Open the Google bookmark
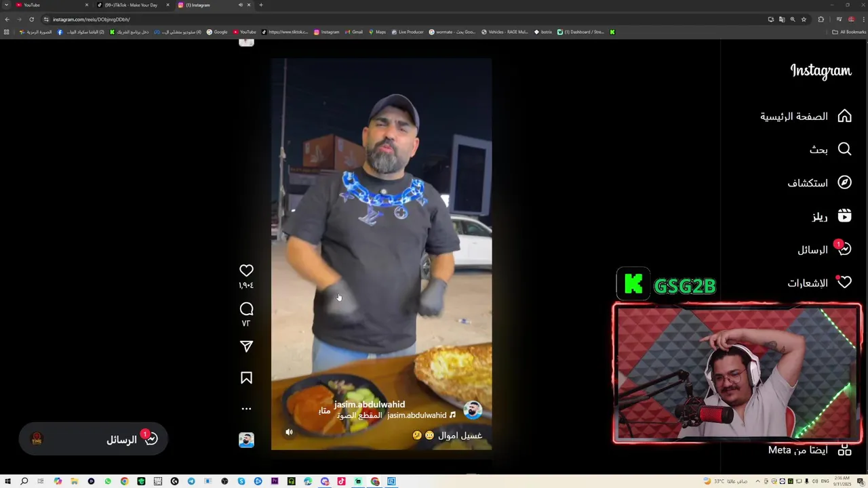Viewport: 868px width, 488px height. point(217,32)
